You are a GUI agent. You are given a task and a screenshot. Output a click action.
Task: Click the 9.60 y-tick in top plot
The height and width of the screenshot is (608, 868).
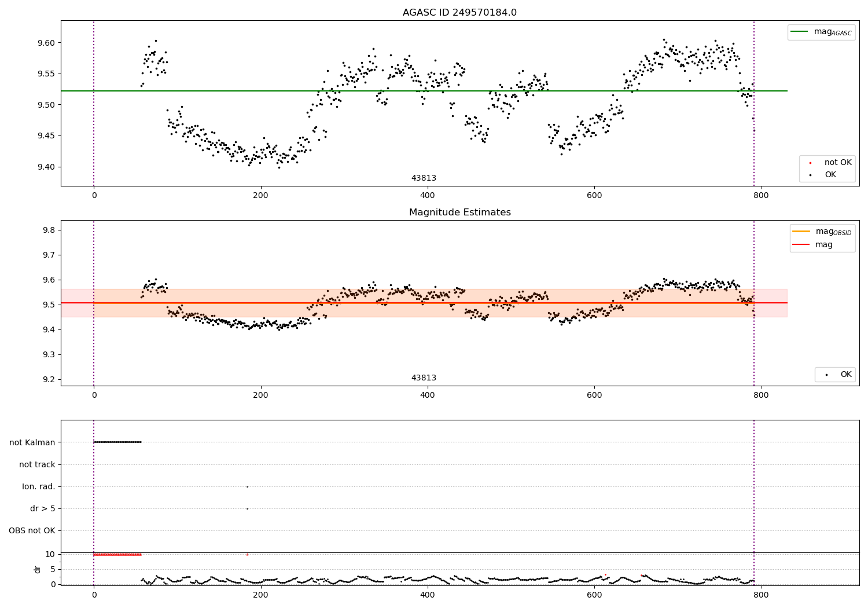click(46, 43)
